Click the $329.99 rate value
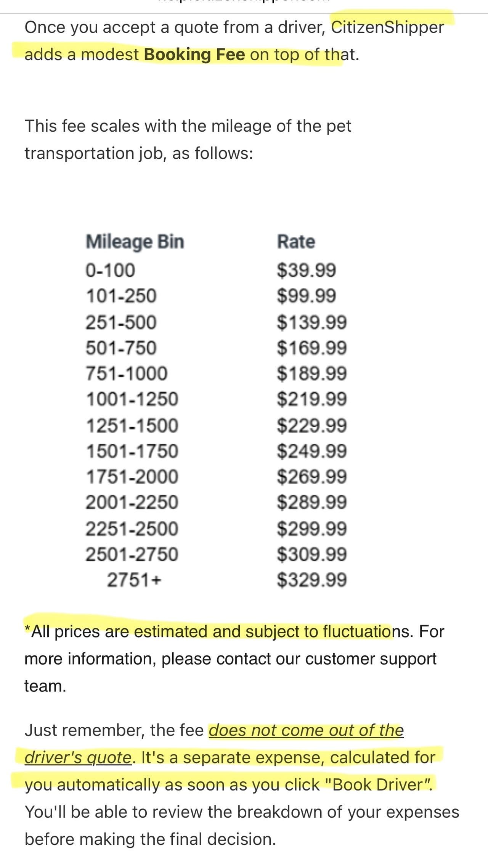 [312, 580]
